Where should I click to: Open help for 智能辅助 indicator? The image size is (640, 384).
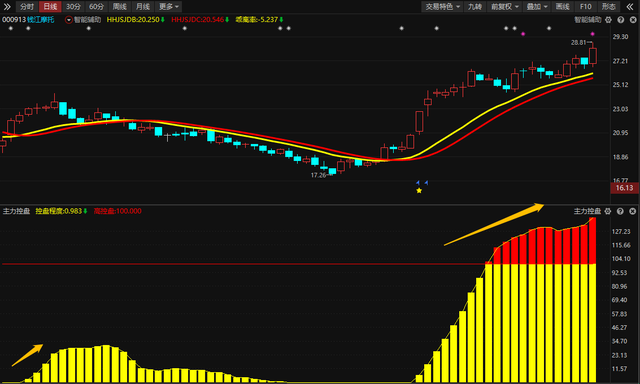pos(620,20)
